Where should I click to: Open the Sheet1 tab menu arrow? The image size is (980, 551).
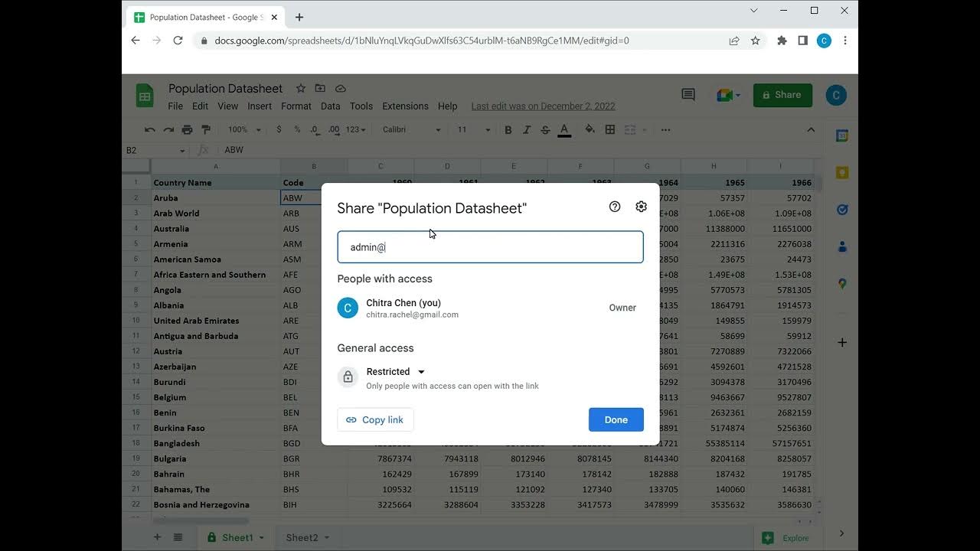pyautogui.click(x=262, y=538)
